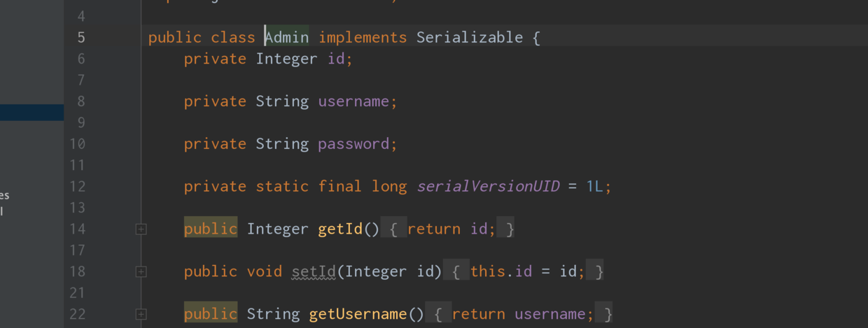
Task: Click the Serializable interface name
Action: (x=470, y=37)
